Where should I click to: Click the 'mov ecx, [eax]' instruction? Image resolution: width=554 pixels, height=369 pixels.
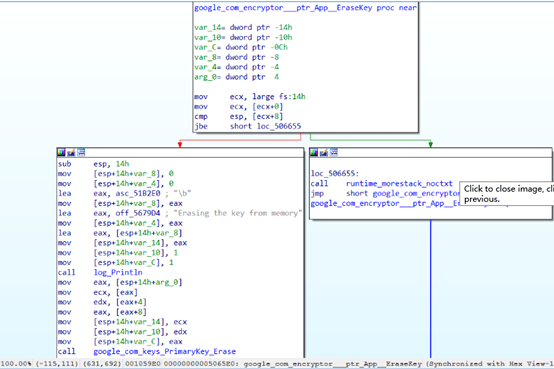(x=98, y=292)
